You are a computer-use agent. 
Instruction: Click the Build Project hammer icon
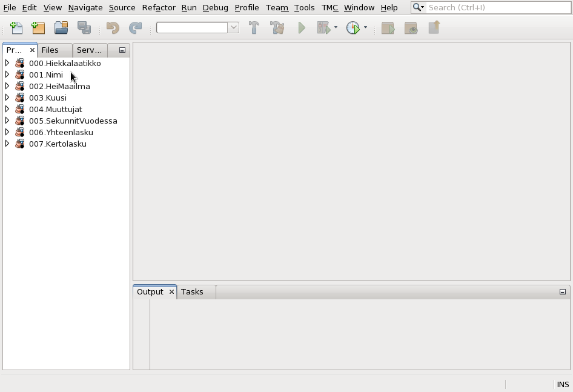click(x=254, y=28)
